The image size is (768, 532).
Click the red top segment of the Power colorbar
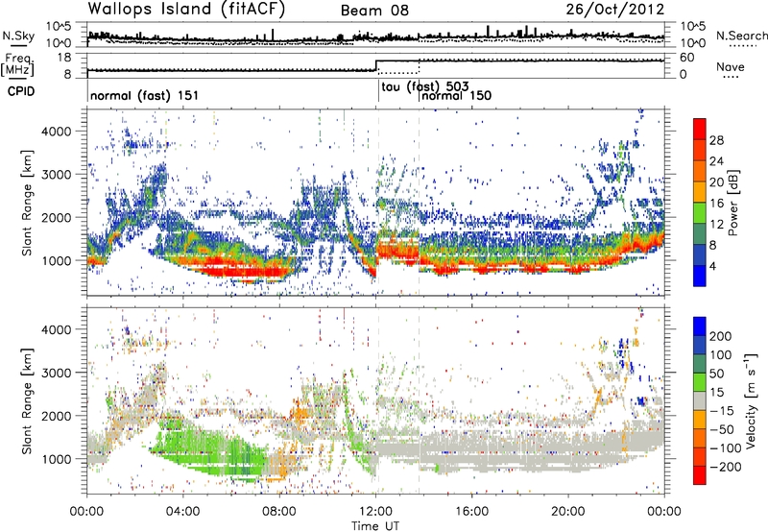click(x=700, y=129)
